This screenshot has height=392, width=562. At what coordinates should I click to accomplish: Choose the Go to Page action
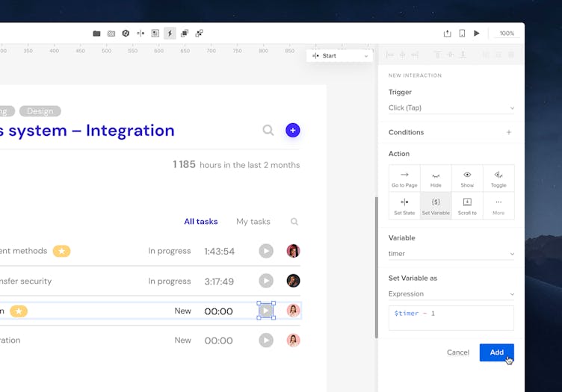click(x=404, y=178)
